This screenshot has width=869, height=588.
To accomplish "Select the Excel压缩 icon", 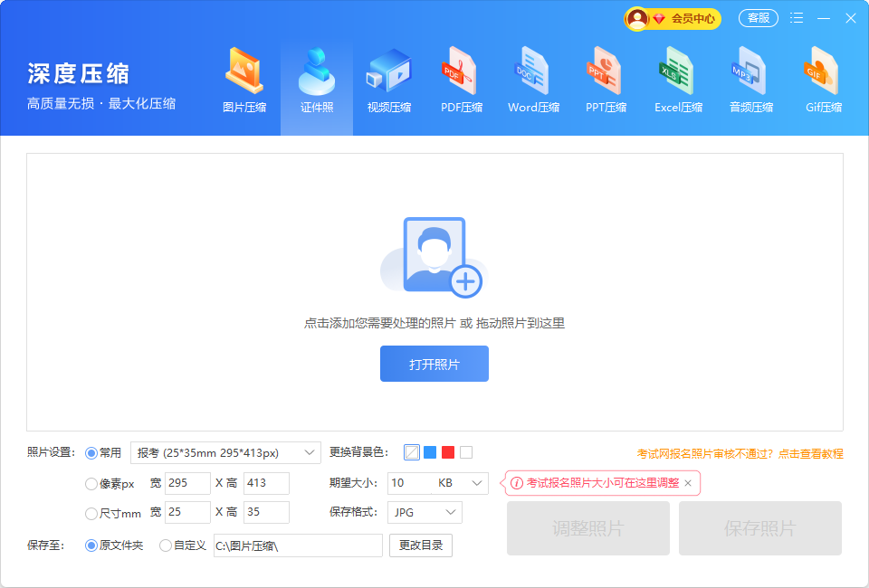I will point(678,81).
